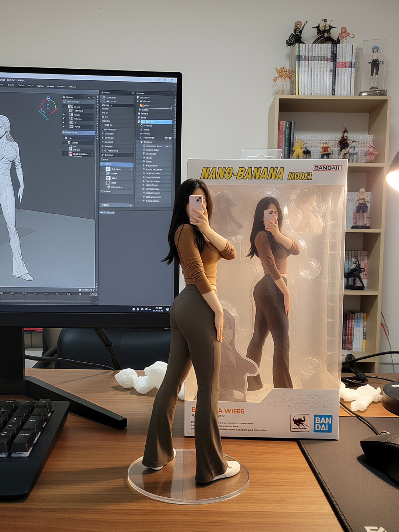The image size is (399, 532).
Task: Select the blue highlighted row in the middle panel
Action: coord(117,164)
